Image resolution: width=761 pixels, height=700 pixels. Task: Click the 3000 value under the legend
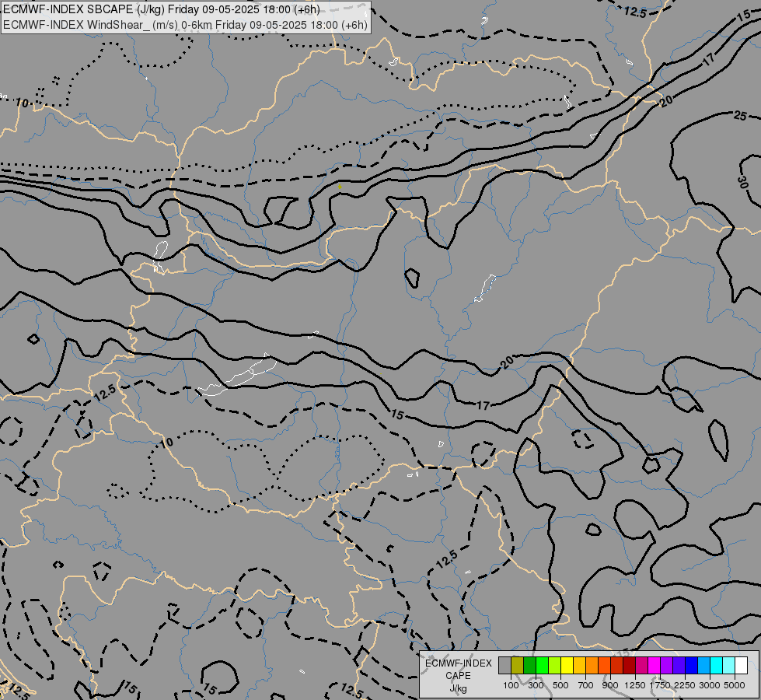pyautogui.click(x=710, y=685)
